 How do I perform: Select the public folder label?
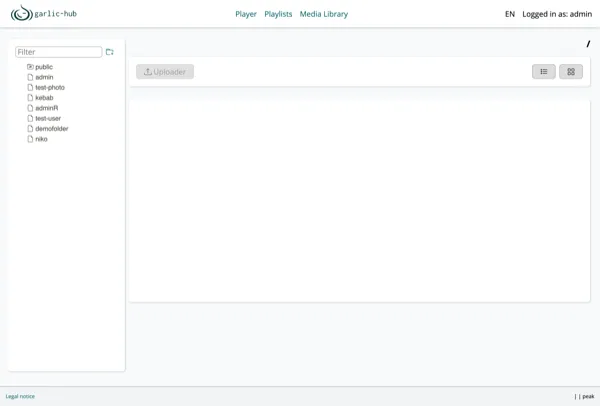tap(44, 67)
